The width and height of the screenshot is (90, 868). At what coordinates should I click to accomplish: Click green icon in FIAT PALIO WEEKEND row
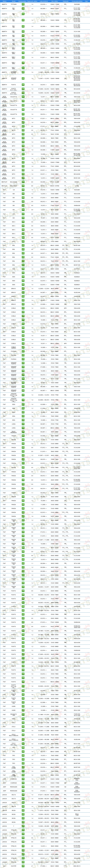(x=23, y=432)
